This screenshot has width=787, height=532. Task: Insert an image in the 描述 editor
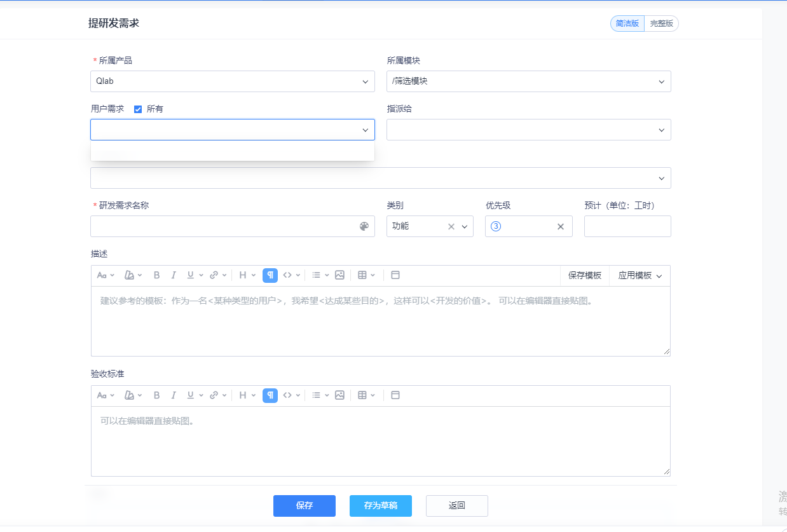pos(339,275)
